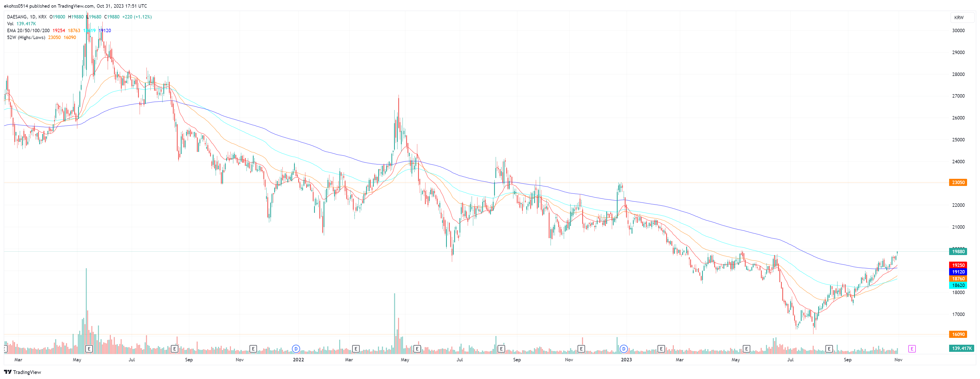Select the EMA 20/50/100/200 indicator legend
This screenshot has height=379, width=980.
(28, 31)
